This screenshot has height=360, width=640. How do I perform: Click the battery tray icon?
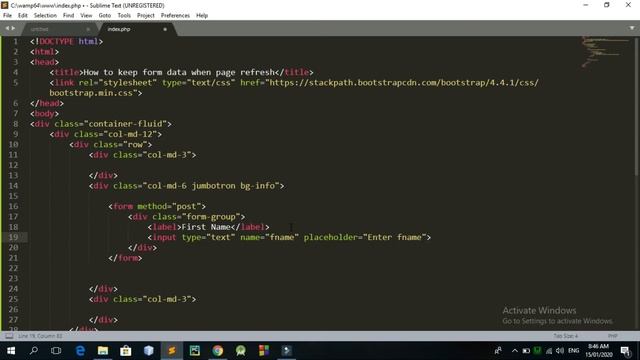[526, 351]
